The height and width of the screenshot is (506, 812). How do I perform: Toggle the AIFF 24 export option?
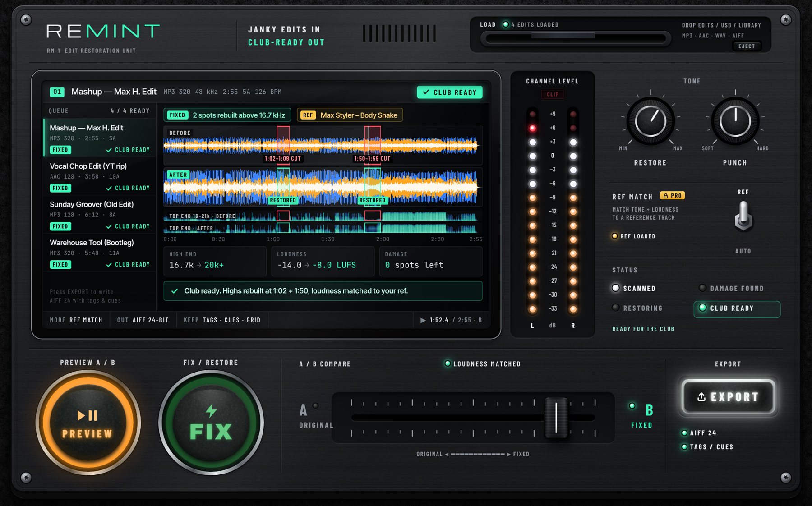tap(699, 433)
